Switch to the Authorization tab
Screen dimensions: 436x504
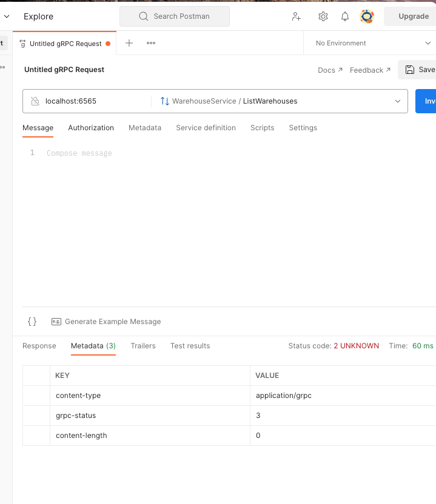coord(91,128)
